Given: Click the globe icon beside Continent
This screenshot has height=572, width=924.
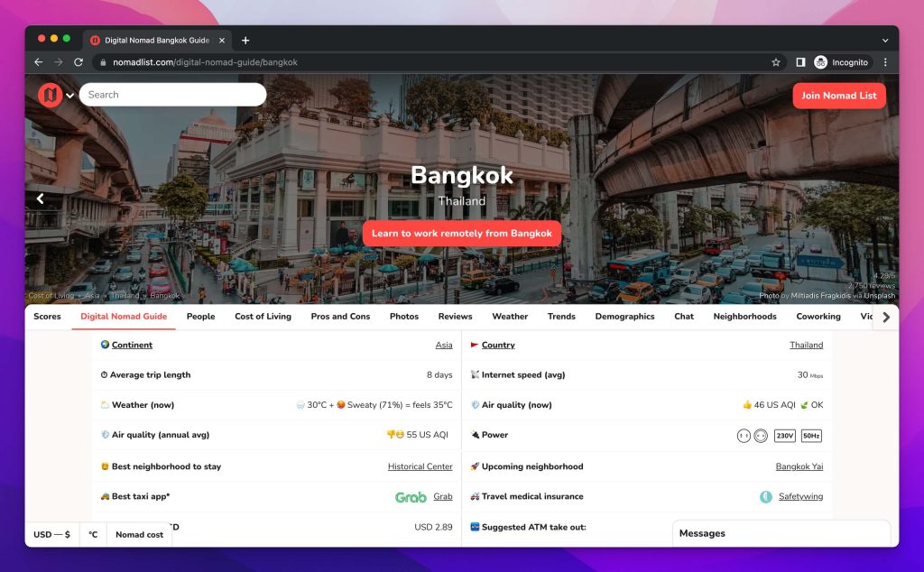Looking at the screenshot, I should (105, 345).
